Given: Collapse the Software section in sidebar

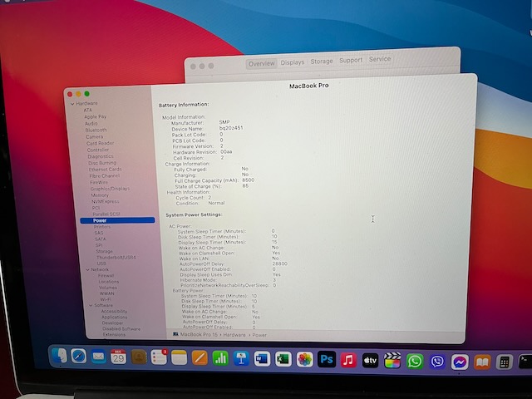Looking at the screenshot, I should coord(91,305).
